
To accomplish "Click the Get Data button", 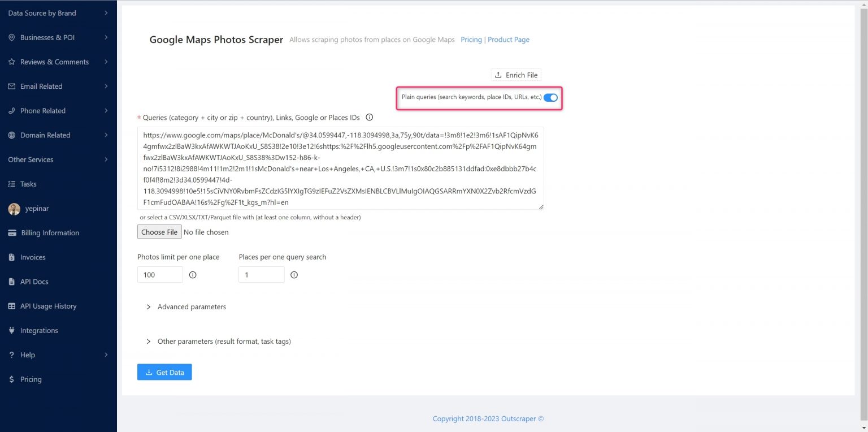I will click(x=164, y=371).
